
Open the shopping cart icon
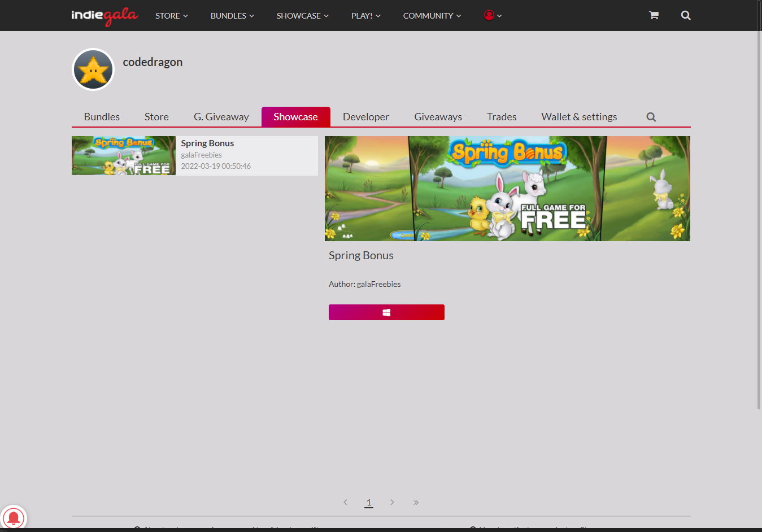click(x=654, y=15)
